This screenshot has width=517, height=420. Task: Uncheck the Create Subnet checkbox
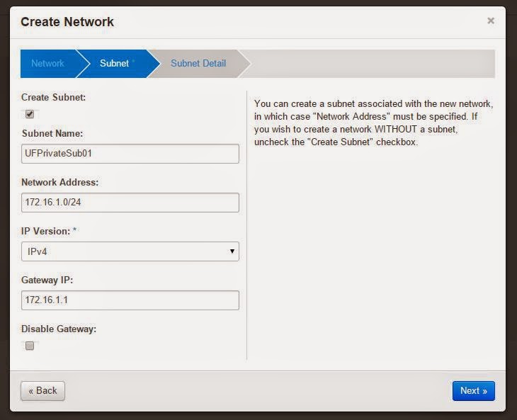(x=30, y=114)
